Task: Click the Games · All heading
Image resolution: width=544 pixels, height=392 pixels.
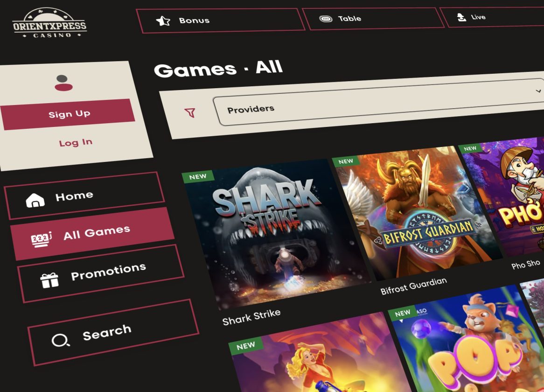Action: point(218,68)
